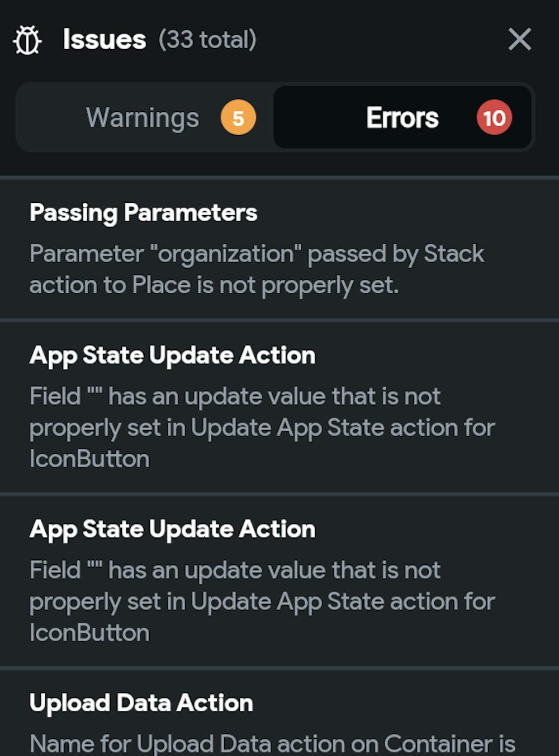Click the red 10 errors badge

[x=494, y=118]
